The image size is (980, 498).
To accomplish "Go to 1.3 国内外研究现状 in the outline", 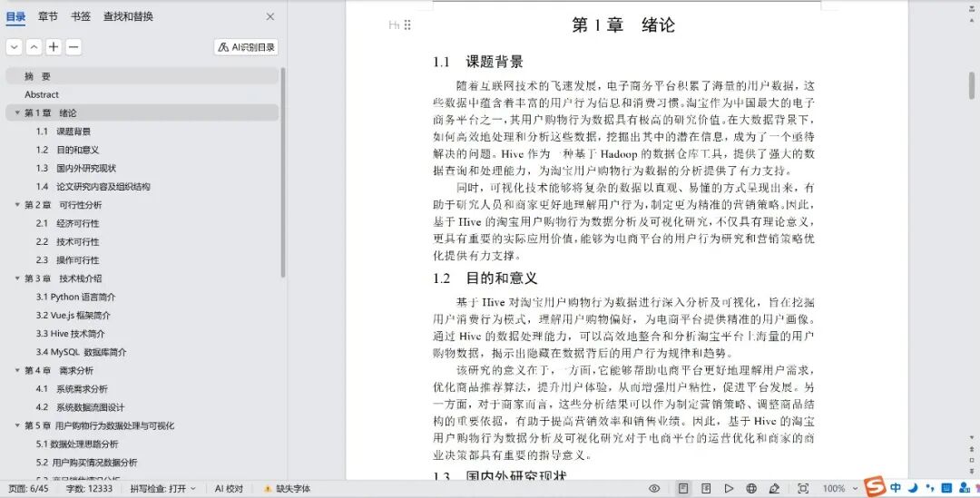I will (x=76, y=169).
